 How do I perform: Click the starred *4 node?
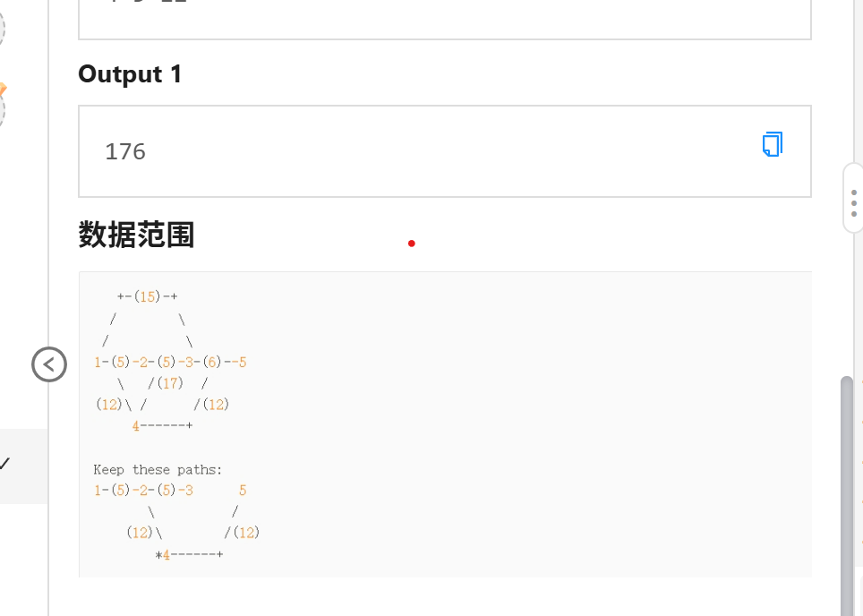point(163,555)
